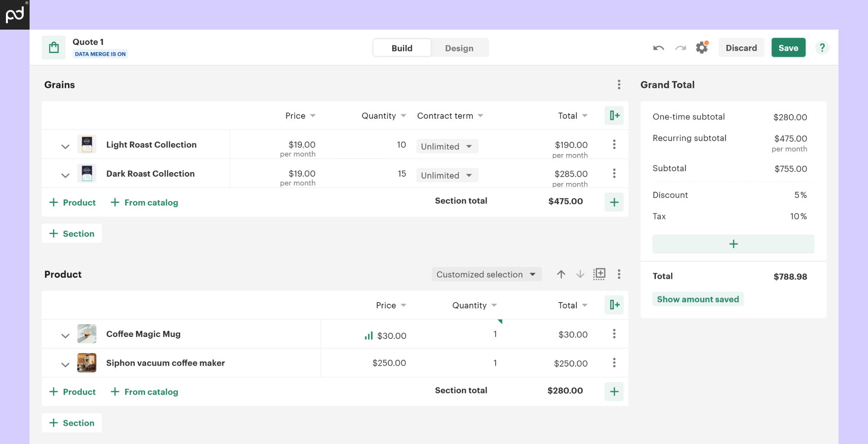Move the Product section up
The width and height of the screenshot is (868, 444).
point(561,274)
